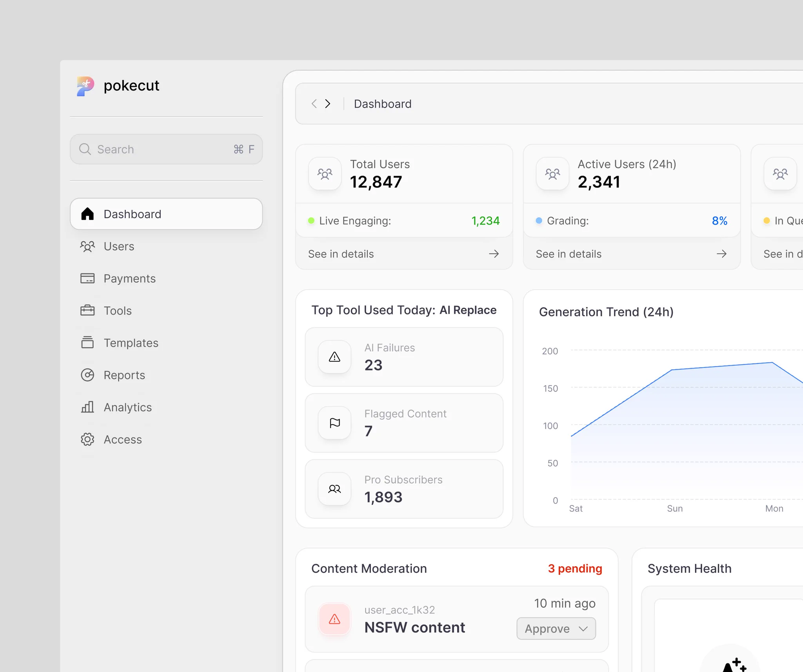Open the Payments menu item

pos(166,278)
